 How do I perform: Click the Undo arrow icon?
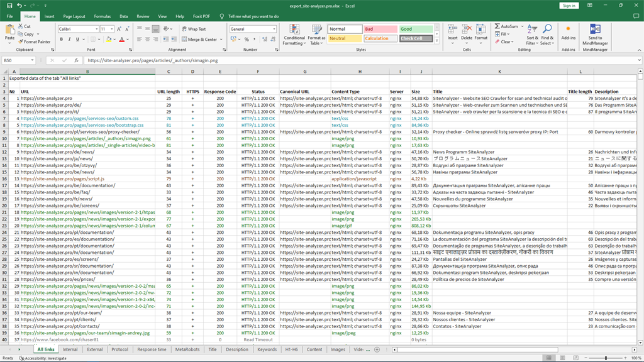point(19,6)
